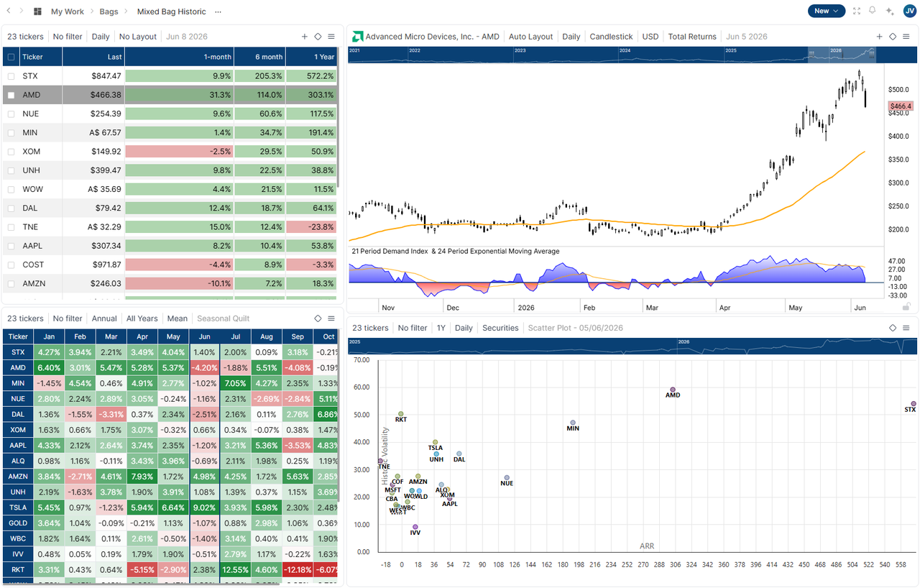Click the AMD point in scatter plot

pyautogui.click(x=673, y=389)
